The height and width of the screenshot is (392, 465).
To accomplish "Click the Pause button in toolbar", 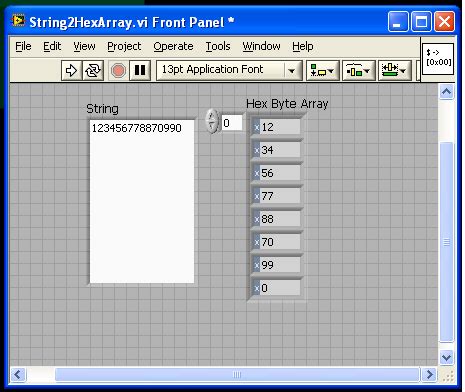I will pos(140,70).
